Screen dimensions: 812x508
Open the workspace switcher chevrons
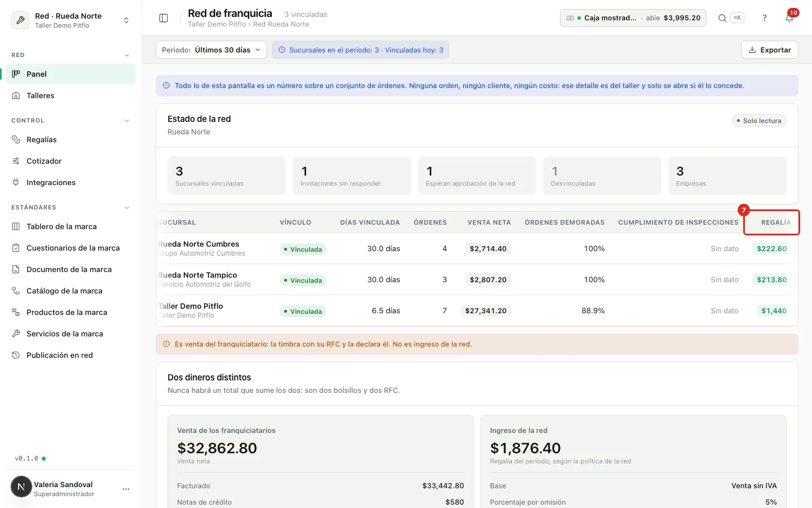(x=126, y=20)
